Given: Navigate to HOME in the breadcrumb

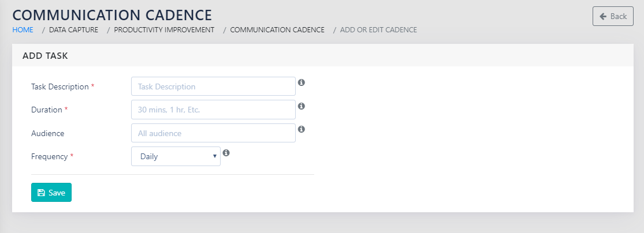Looking at the screenshot, I should pos(23,29).
